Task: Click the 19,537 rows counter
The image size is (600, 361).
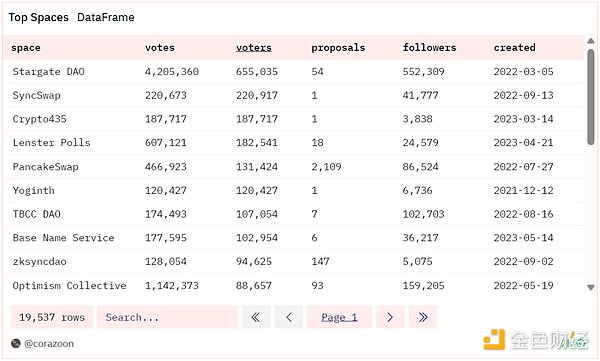Action: pyautogui.click(x=52, y=317)
